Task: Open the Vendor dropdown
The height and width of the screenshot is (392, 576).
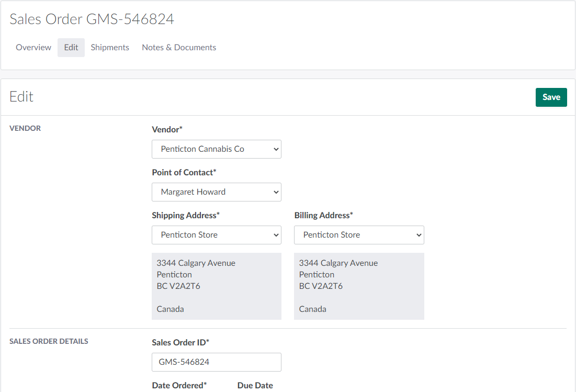Action: pyautogui.click(x=217, y=149)
